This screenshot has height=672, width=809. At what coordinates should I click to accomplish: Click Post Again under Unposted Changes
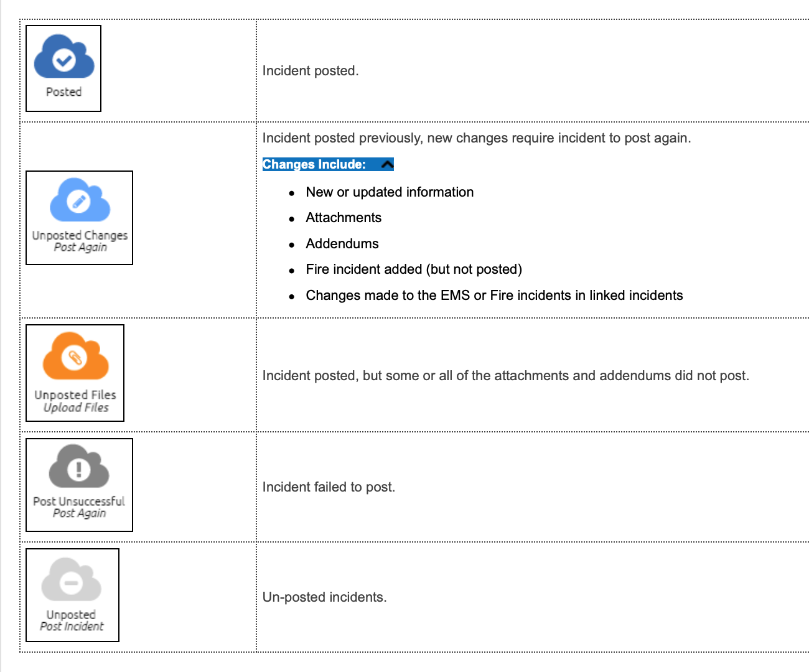click(80, 247)
